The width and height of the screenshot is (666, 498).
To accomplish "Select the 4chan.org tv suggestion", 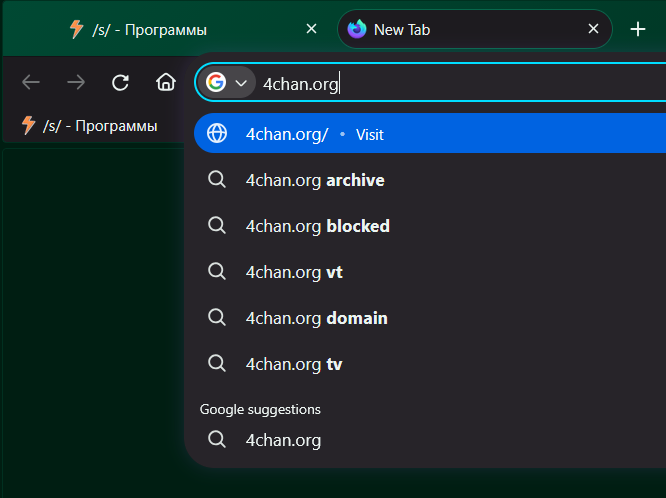I will coord(430,364).
